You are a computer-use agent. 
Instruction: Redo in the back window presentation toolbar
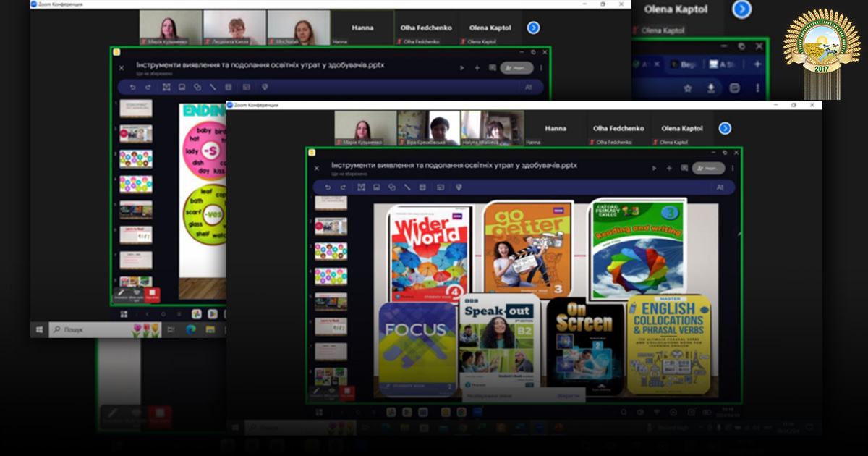click(148, 88)
